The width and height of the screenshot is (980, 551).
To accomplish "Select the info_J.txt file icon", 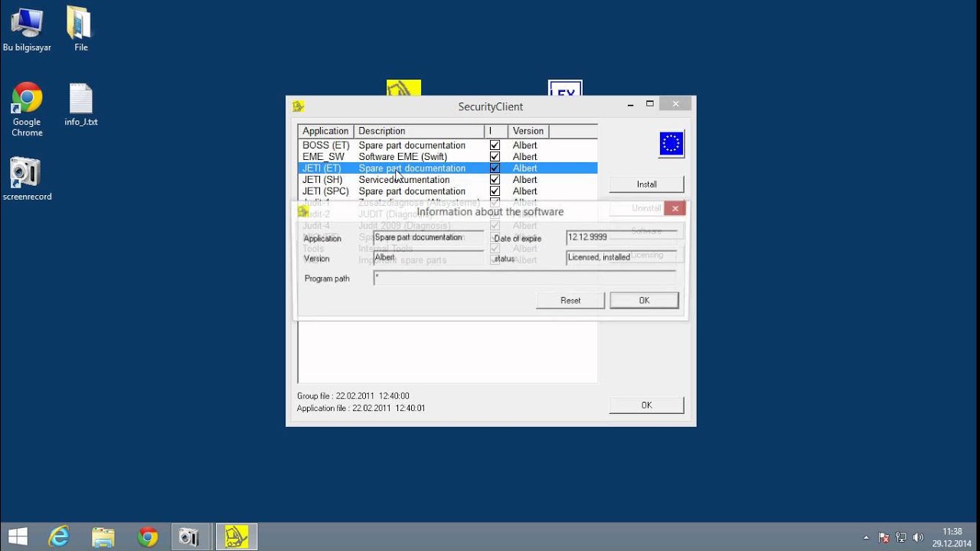I will coord(80,105).
